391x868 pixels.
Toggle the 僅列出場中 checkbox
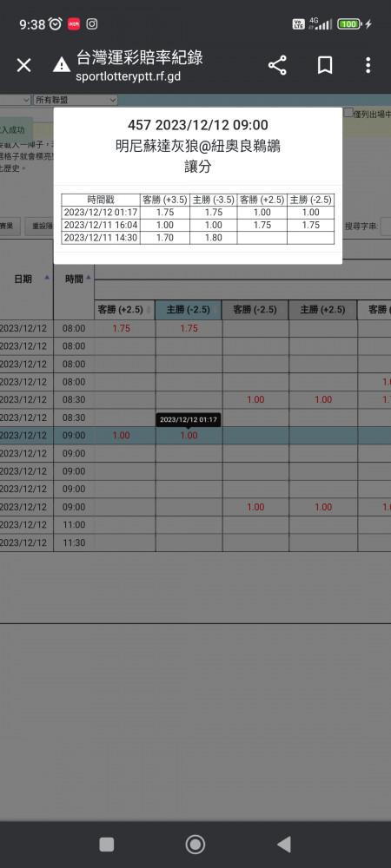348,113
